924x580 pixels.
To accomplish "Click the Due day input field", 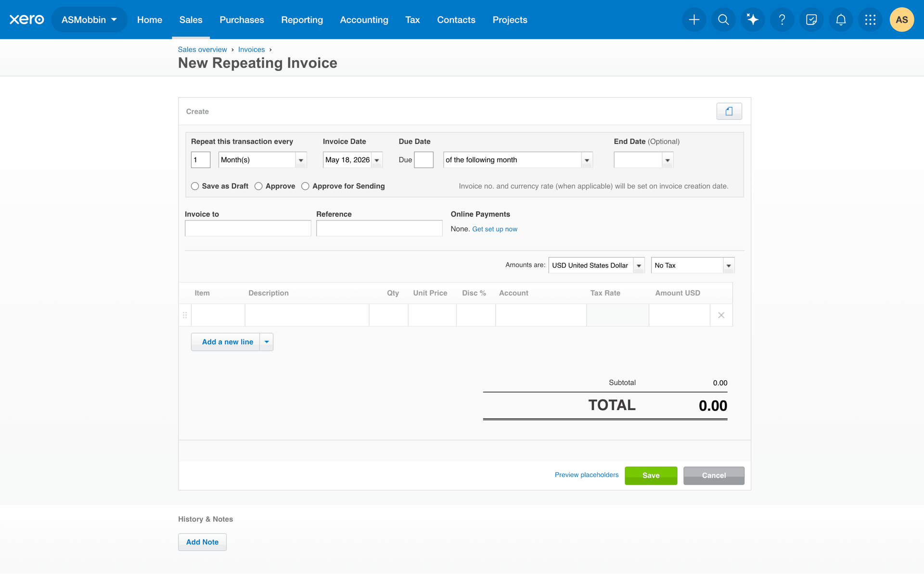I will click(x=423, y=160).
